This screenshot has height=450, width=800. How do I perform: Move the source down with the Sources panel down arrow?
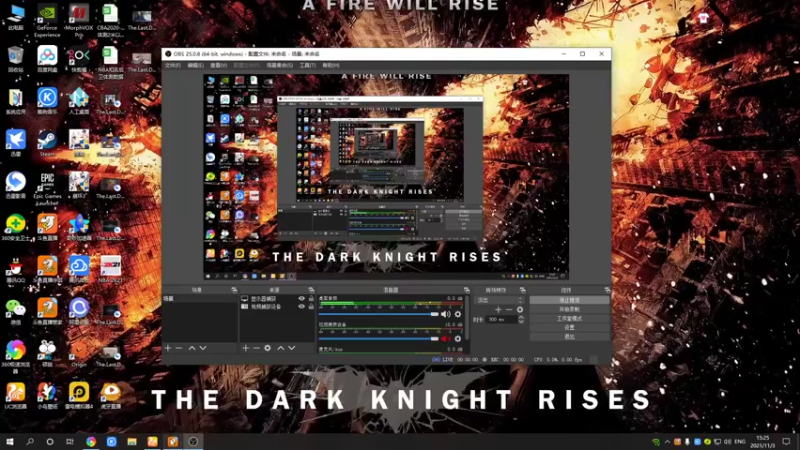(x=292, y=348)
